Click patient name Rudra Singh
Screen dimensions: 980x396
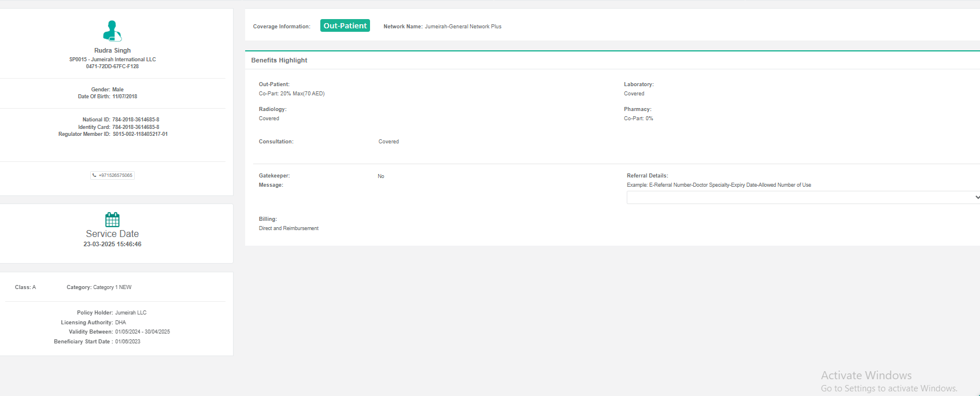(x=112, y=50)
